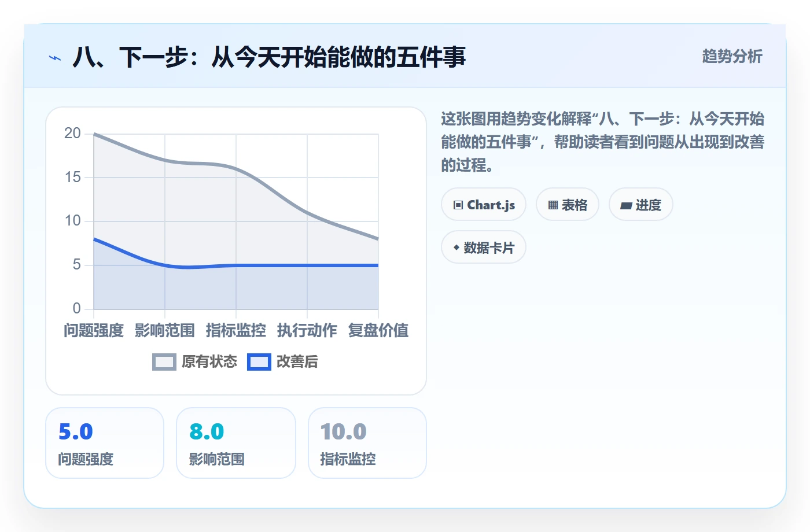Select the Chart.js tag
This screenshot has height=532, width=810.
point(484,205)
